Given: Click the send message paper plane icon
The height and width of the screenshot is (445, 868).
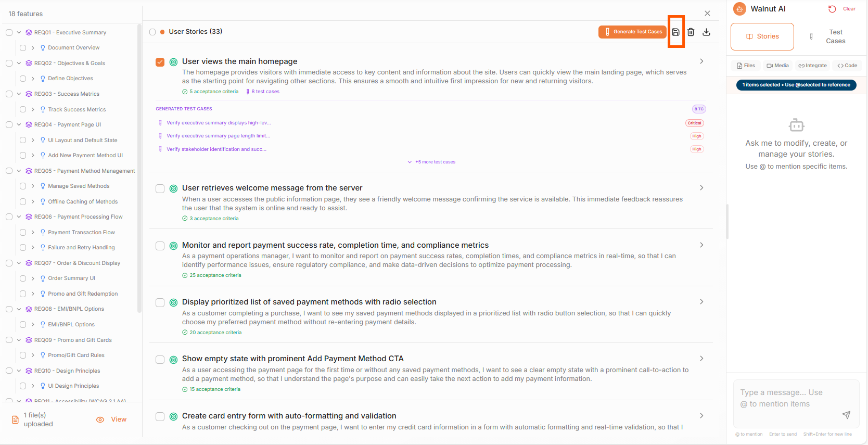Looking at the screenshot, I should pyautogui.click(x=846, y=415).
